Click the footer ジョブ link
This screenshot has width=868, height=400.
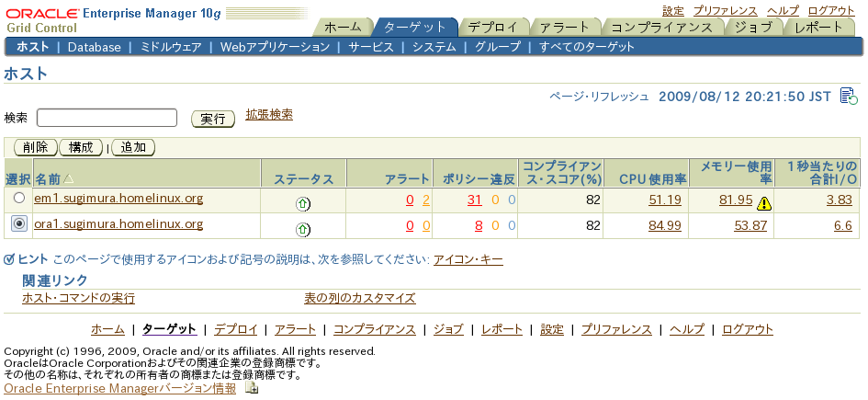(448, 329)
